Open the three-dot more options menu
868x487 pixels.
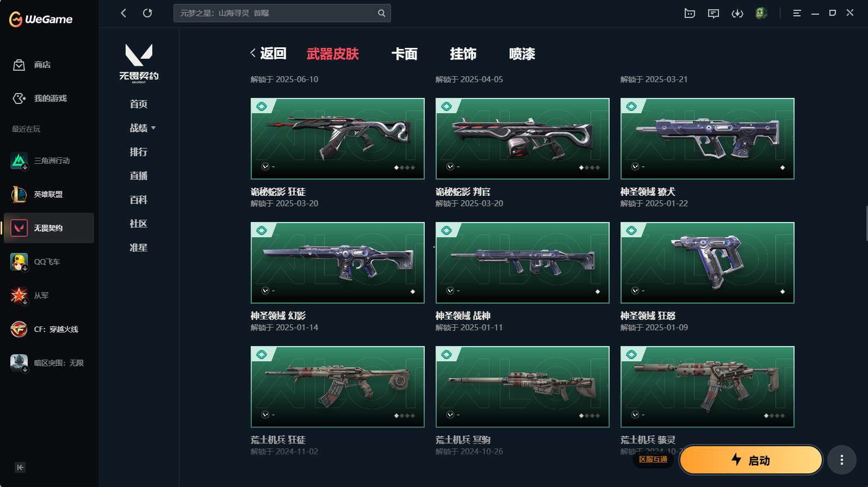pos(842,460)
